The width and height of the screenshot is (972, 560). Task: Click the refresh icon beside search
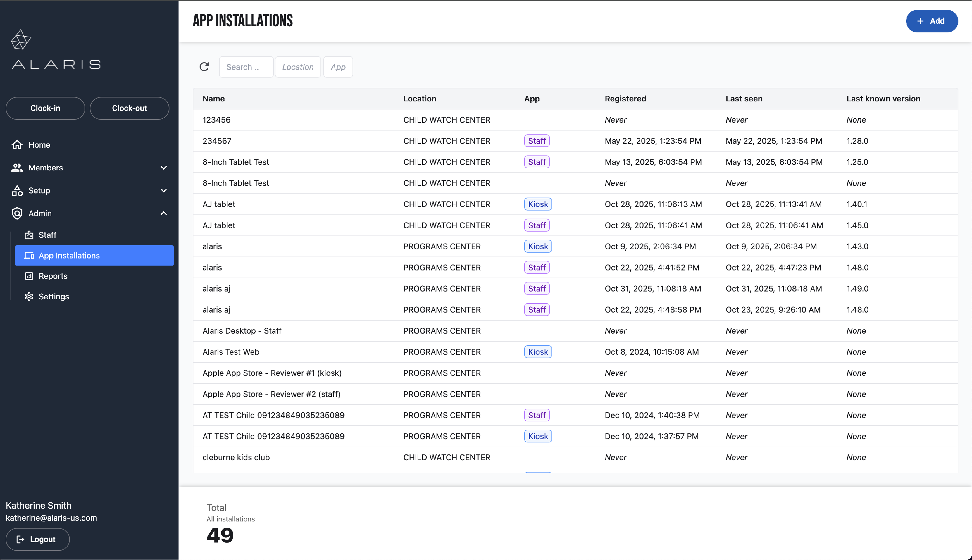pos(204,67)
